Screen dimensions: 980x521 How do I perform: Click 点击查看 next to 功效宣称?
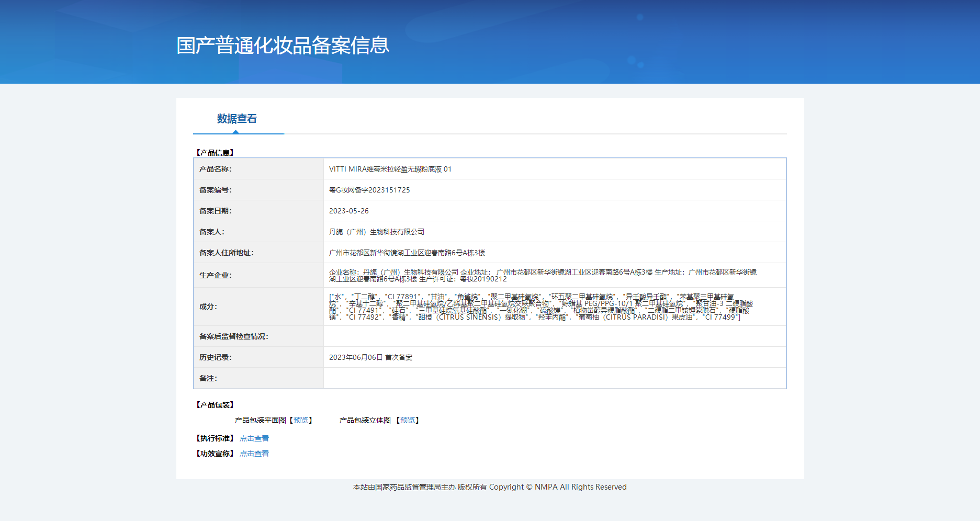click(x=254, y=454)
